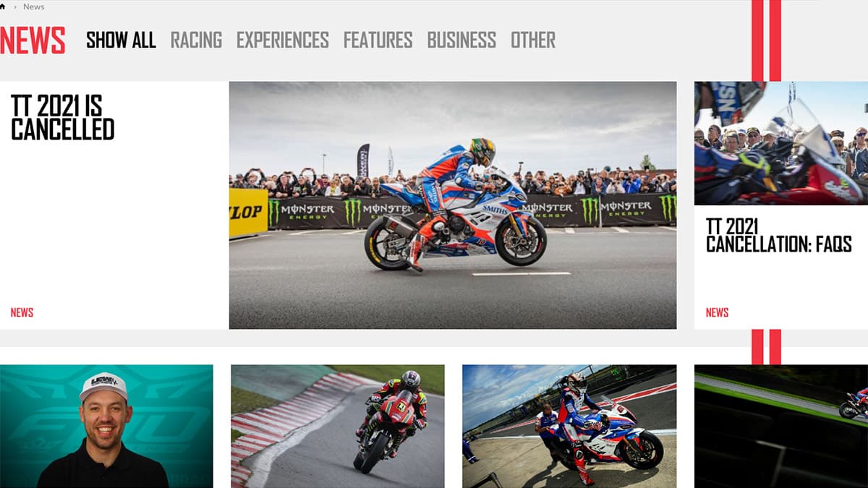Open the Features news category
The image size is (868, 488).
[x=378, y=40]
